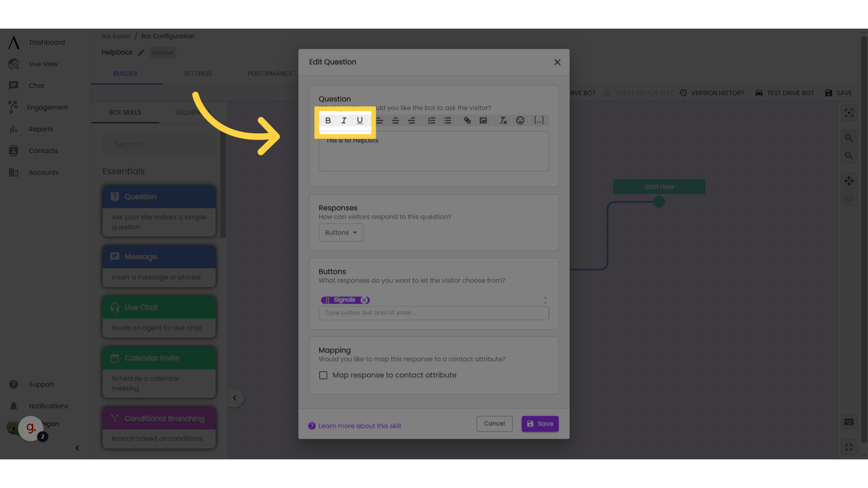868x488 pixels.
Task: Close the Edit Question dialog
Action: pyautogui.click(x=557, y=62)
